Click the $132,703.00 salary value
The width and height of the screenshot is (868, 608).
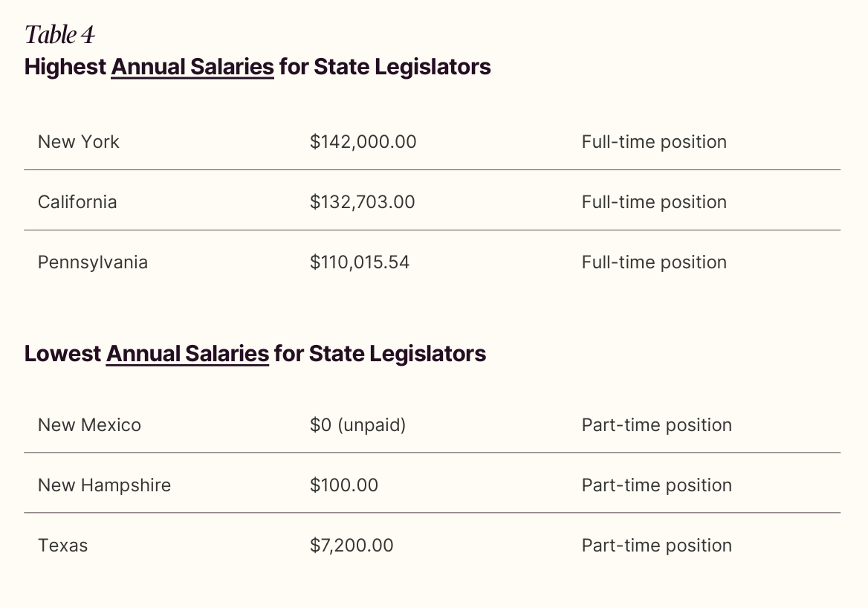(362, 202)
